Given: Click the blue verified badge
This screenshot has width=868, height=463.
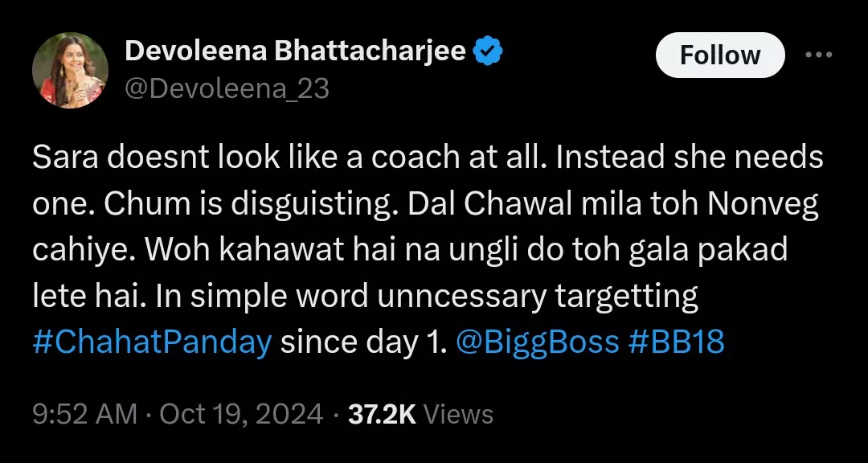Looking at the screenshot, I should (x=488, y=52).
